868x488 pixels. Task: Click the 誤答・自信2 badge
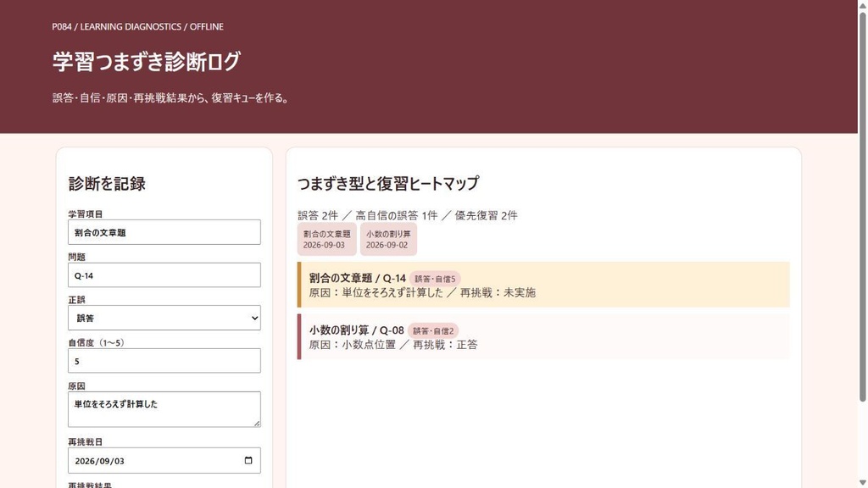(433, 331)
